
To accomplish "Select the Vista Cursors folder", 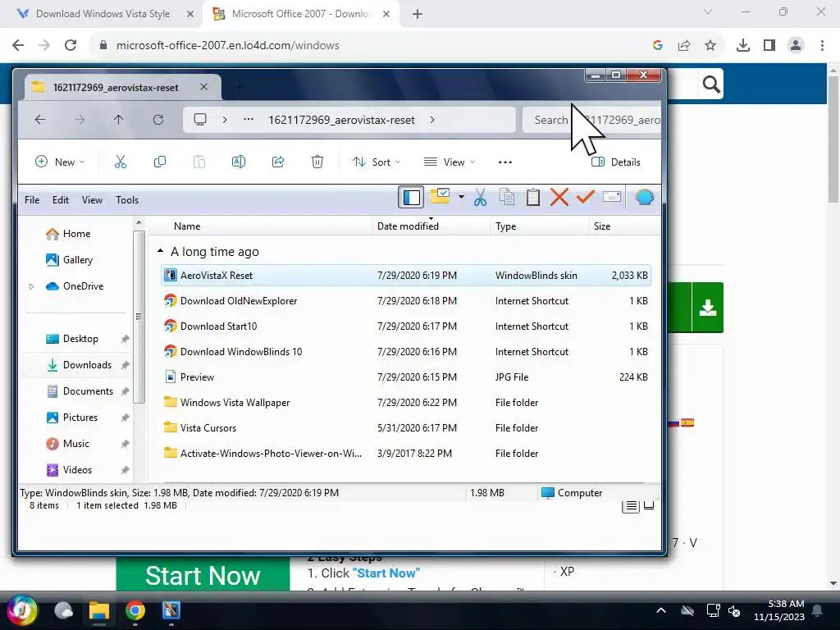I will coord(406,428).
